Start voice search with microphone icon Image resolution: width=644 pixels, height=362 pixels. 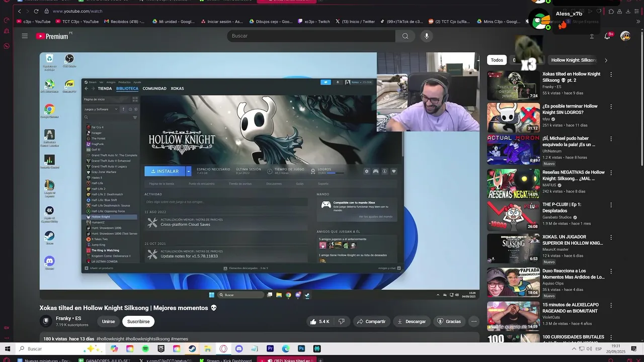click(427, 36)
